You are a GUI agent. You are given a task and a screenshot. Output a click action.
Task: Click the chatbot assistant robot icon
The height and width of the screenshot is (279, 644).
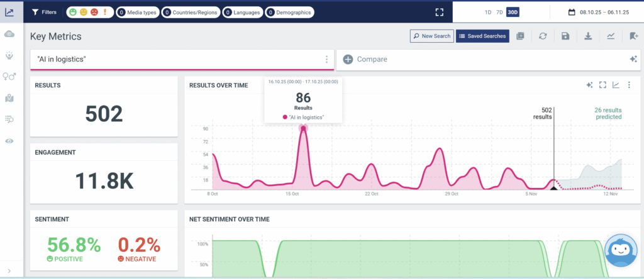point(621,250)
